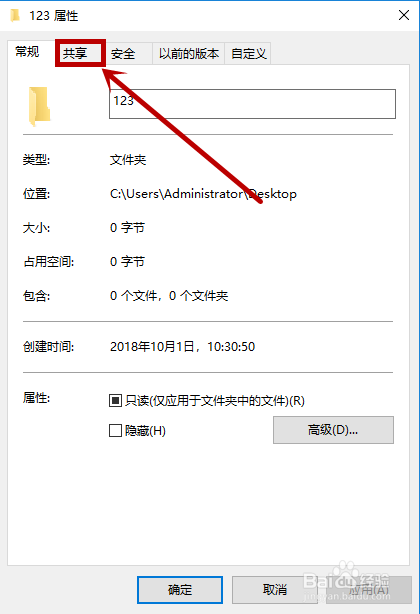Confirm with the 确定 button
This screenshot has height=614, width=420.
pos(180,589)
